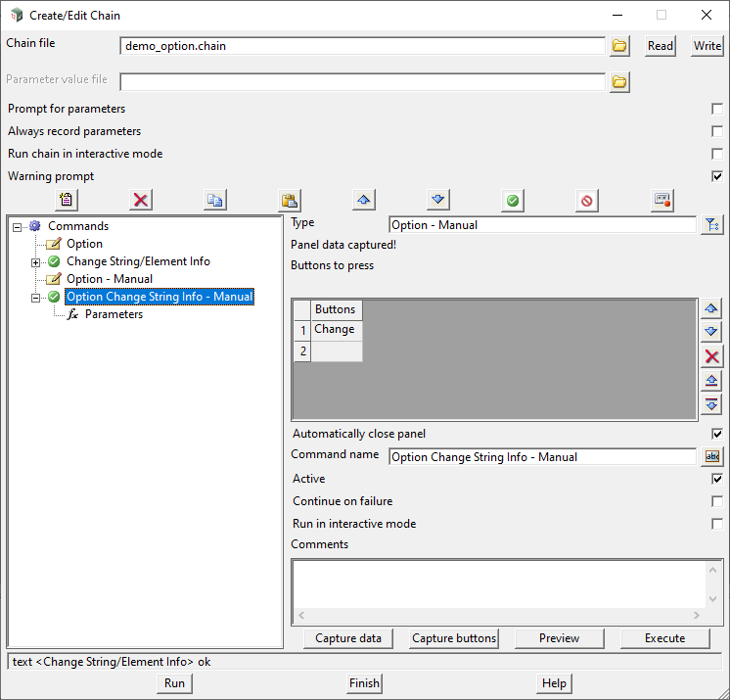Toggle the Automatically close panel checkbox

pos(717,434)
